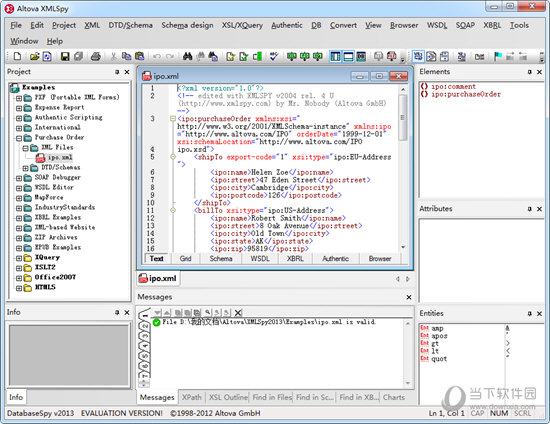
Task: Click the New document toolbar icon
Action: (17, 56)
